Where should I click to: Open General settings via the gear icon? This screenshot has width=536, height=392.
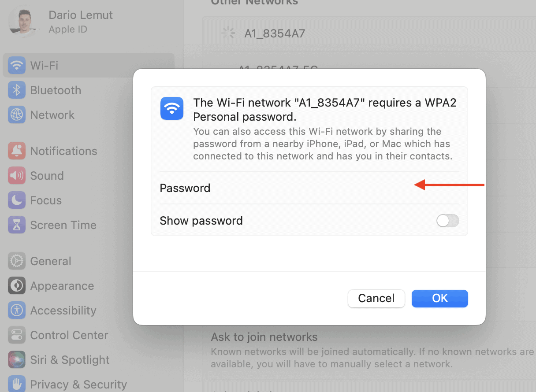point(16,261)
